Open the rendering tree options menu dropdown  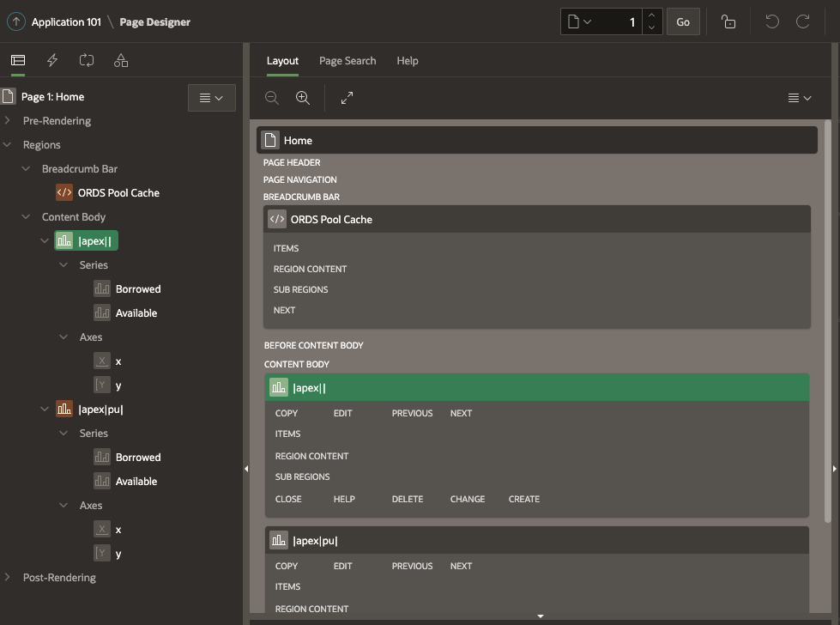[x=211, y=98]
